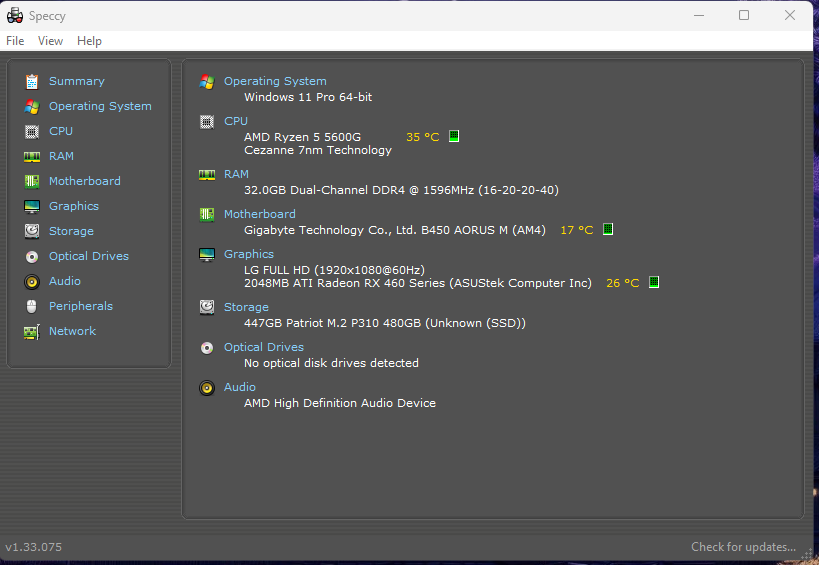Click the CPU chip icon in main panel

pos(207,122)
